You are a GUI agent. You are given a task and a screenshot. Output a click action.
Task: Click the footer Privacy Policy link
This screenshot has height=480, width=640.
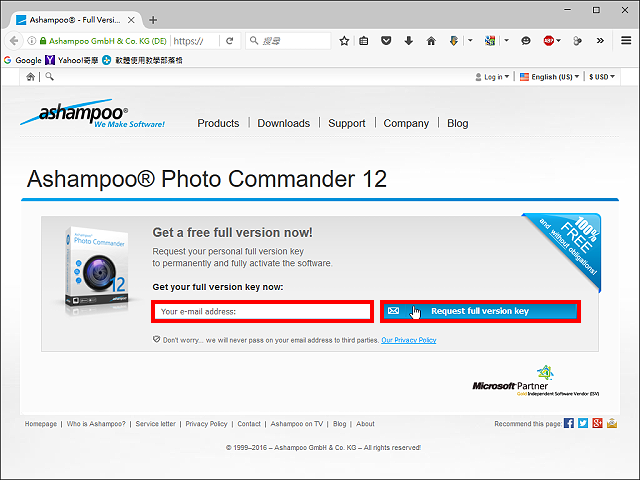coord(207,424)
